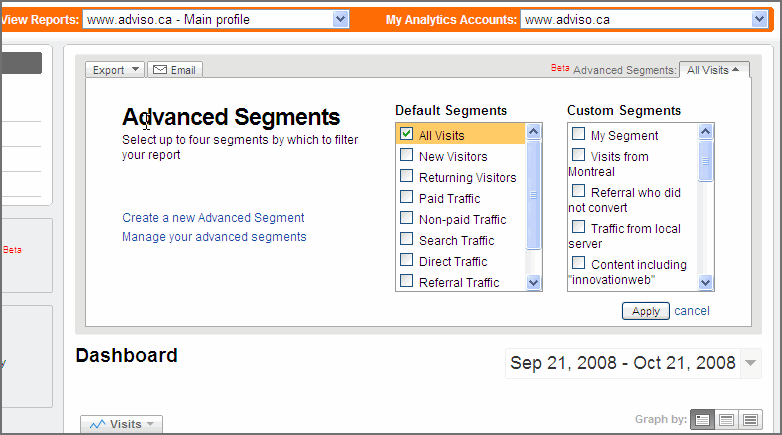Click the Email envelope icon button
This screenshot has height=435, width=782.
(160, 70)
